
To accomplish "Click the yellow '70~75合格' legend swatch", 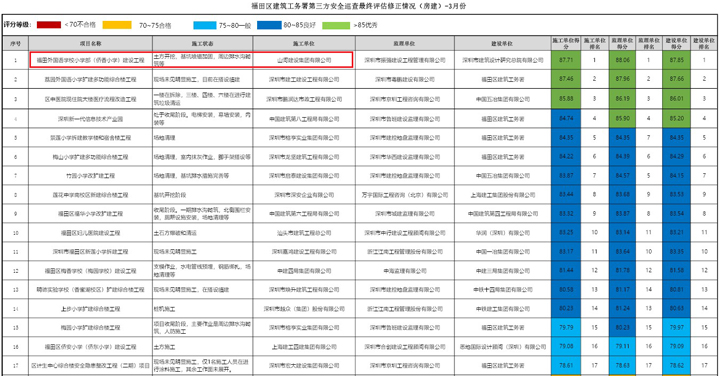I will 117,25.
